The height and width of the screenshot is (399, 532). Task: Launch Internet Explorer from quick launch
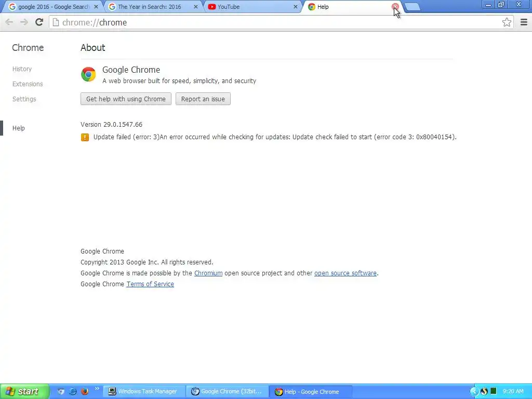[73, 391]
